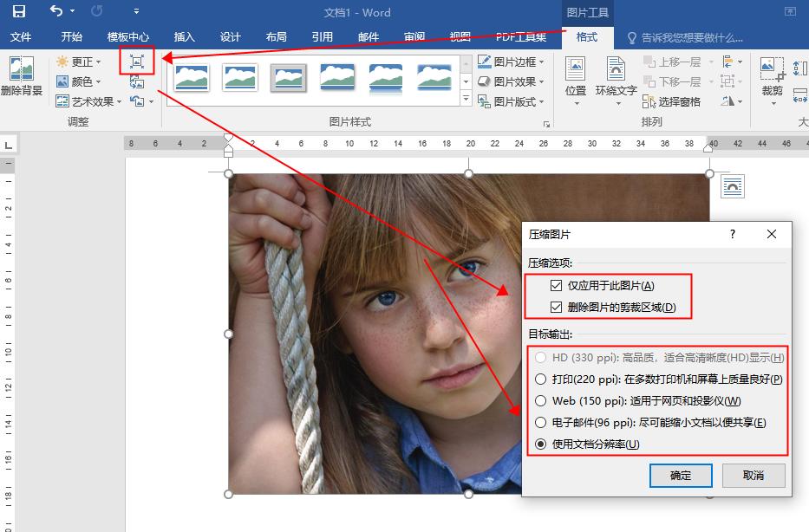Expand the picture styles gallery
Viewport: 809px width, 532px height.
coord(466,98)
